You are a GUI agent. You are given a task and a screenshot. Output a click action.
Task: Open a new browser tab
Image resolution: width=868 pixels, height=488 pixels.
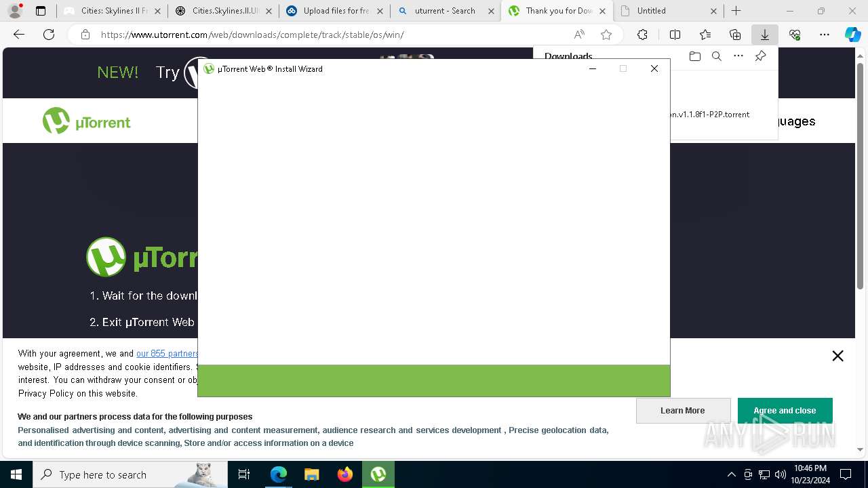(x=736, y=11)
